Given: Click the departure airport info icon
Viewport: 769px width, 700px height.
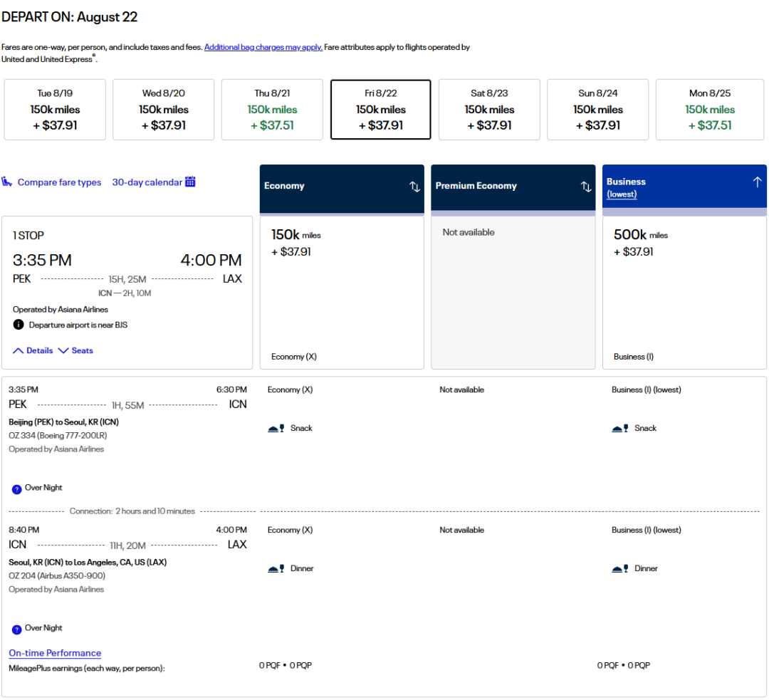Looking at the screenshot, I should pos(19,325).
